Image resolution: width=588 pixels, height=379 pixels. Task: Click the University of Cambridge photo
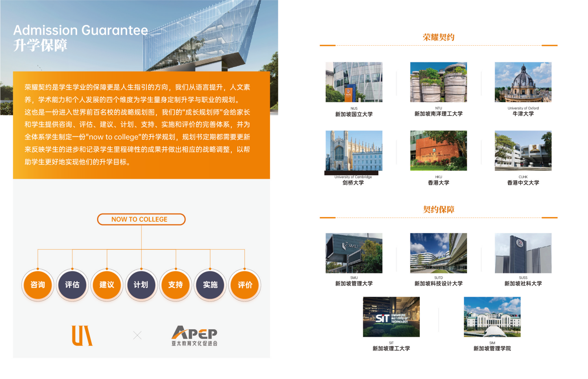click(354, 150)
